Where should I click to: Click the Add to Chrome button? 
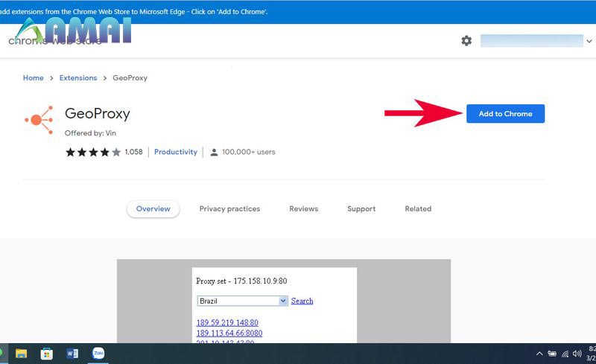(x=505, y=114)
